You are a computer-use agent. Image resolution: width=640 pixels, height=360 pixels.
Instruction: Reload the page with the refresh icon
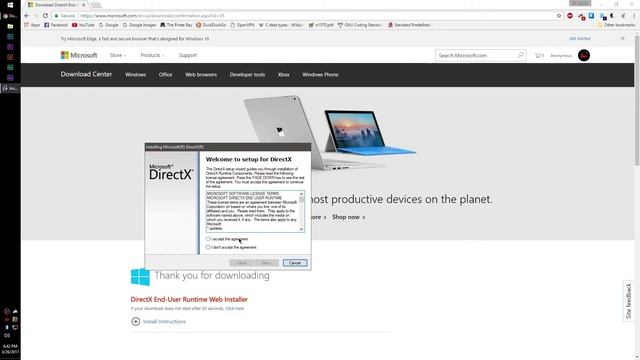click(x=45, y=16)
